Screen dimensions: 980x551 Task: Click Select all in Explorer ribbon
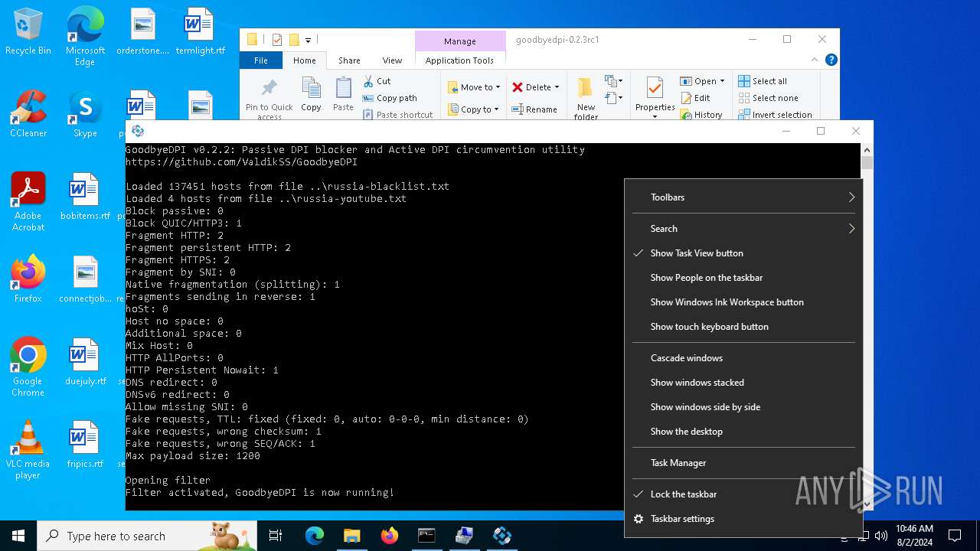[x=763, y=81]
